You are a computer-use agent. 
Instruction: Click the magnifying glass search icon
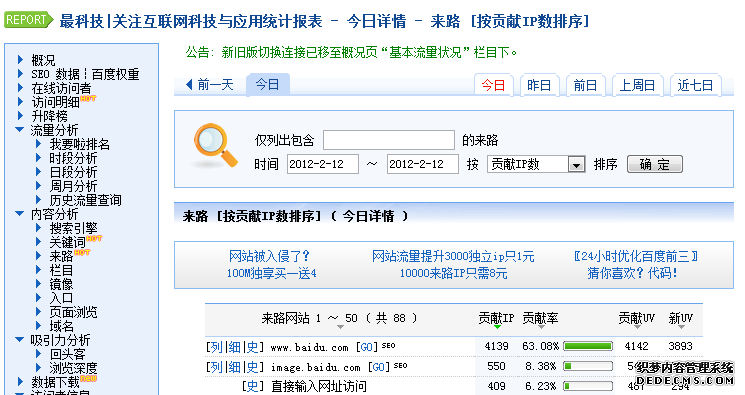tap(215, 145)
